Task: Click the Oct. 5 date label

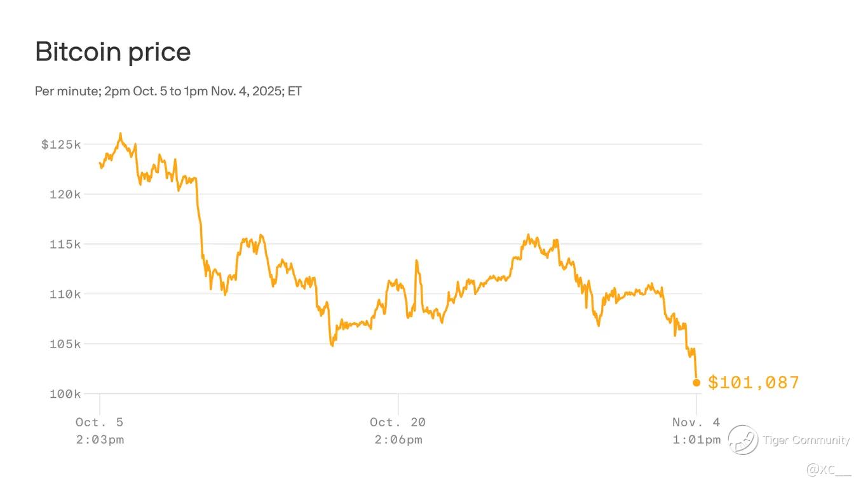Action: 100,422
